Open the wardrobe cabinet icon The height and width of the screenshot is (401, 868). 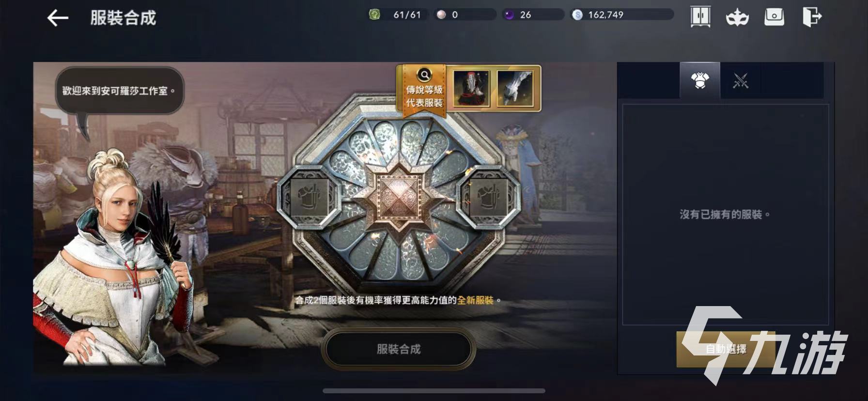coord(700,16)
